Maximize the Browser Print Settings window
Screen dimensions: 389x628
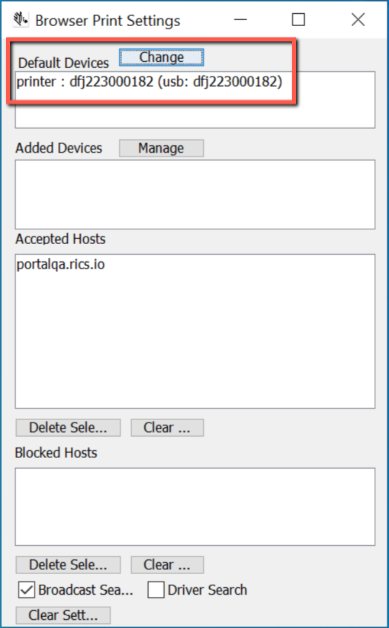point(298,20)
